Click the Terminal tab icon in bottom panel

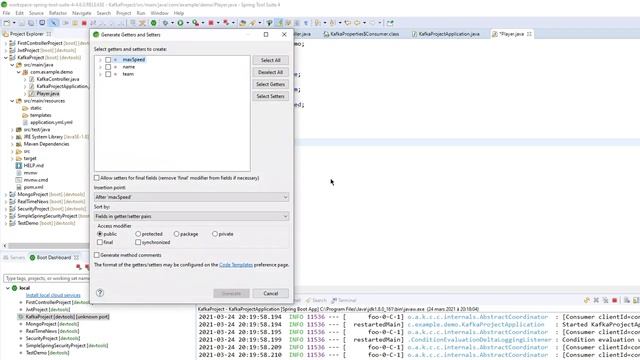point(334,300)
